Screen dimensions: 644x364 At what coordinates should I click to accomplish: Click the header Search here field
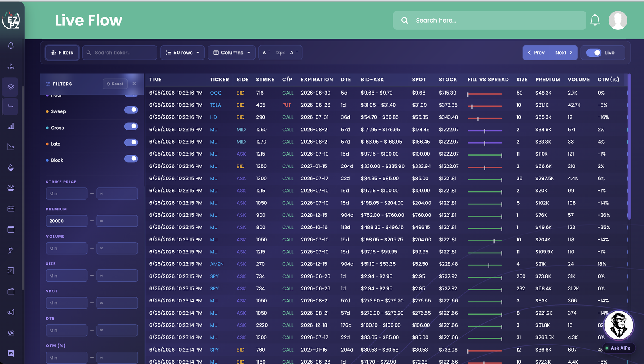click(x=489, y=20)
